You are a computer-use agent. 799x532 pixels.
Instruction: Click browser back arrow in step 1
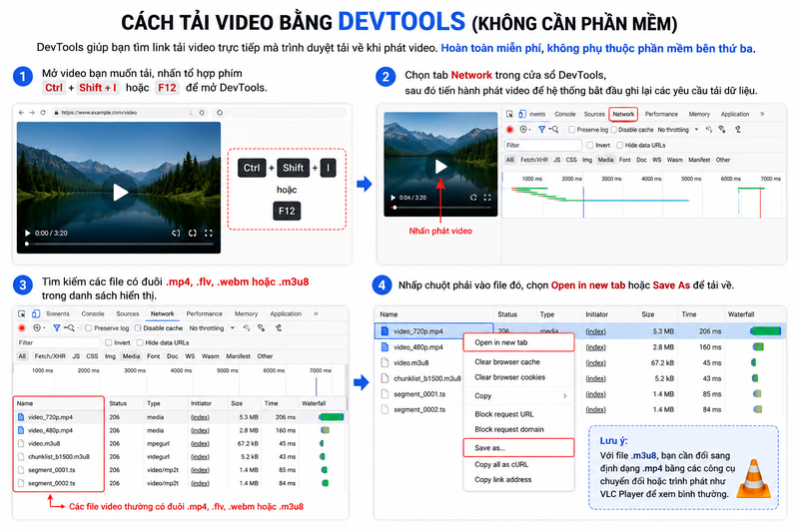point(21,113)
